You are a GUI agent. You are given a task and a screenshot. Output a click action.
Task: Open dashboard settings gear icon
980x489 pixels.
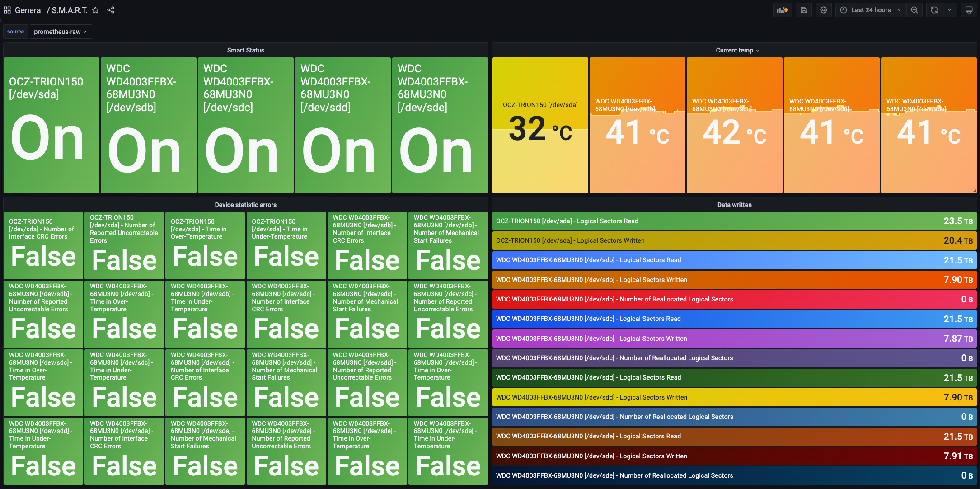coord(824,10)
